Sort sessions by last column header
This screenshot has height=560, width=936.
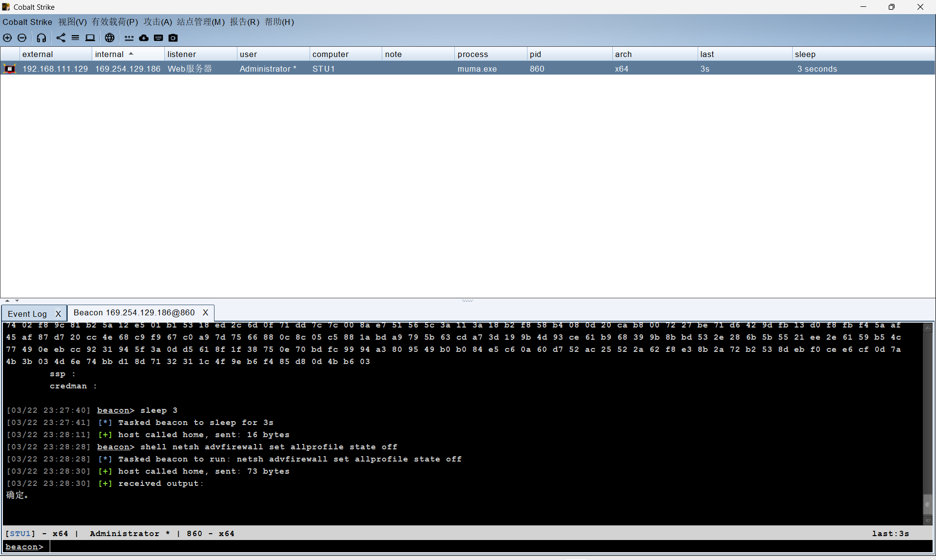(745, 54)
